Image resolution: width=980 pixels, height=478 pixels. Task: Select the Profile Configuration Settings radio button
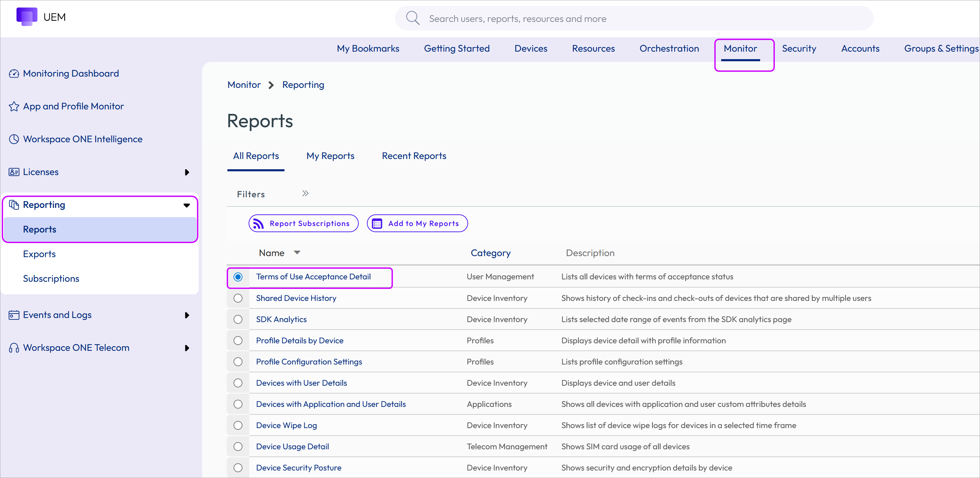(238, 362)
